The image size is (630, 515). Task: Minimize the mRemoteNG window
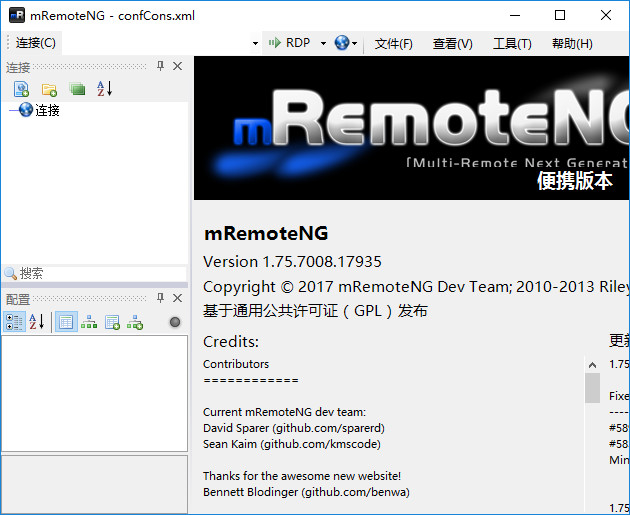point(515,15)
